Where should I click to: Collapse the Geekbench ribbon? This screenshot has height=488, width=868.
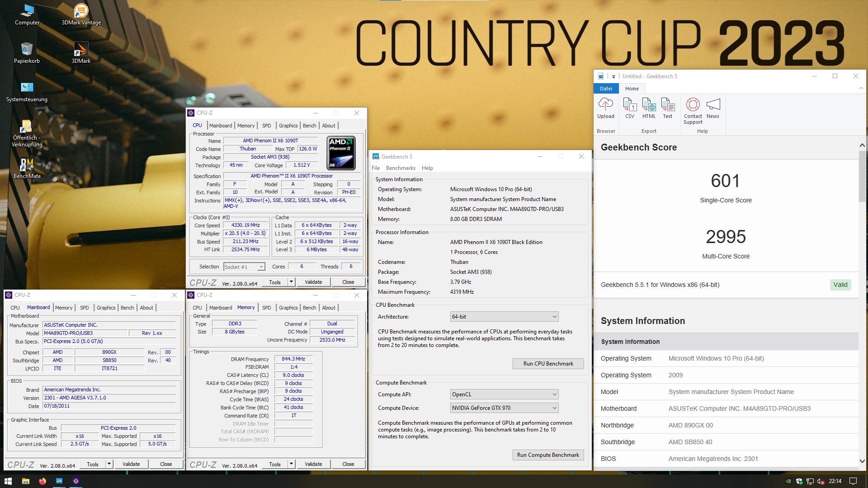[861, 89]
